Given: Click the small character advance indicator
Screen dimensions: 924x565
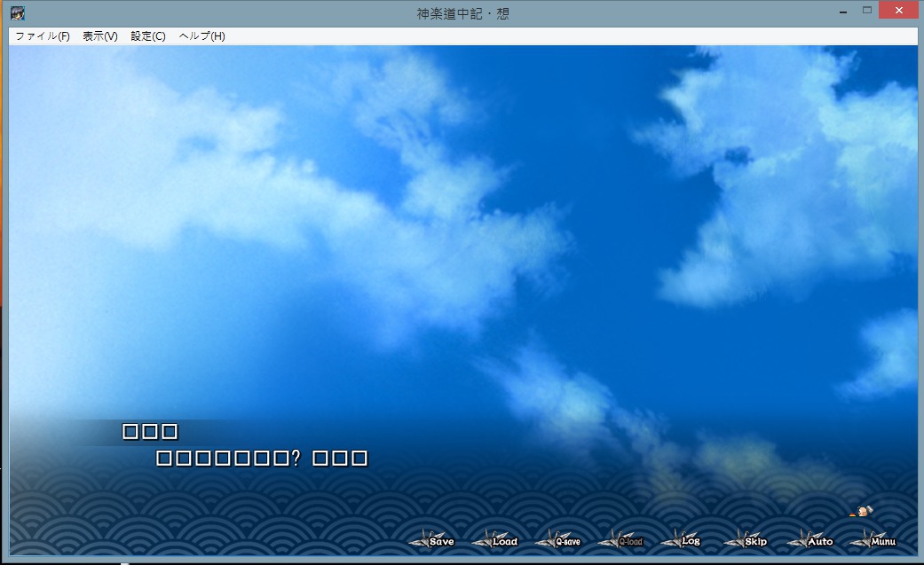Looking at the screenshot, I should (x=862, y=511).
